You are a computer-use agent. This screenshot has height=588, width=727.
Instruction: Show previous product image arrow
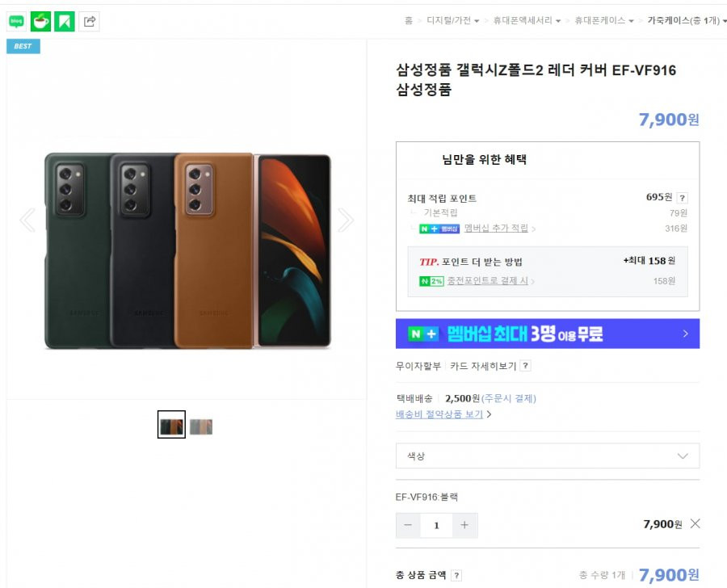27,220
